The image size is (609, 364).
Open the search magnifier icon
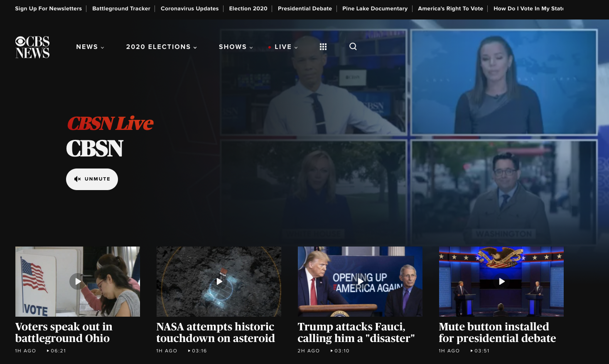click(353, 46)
